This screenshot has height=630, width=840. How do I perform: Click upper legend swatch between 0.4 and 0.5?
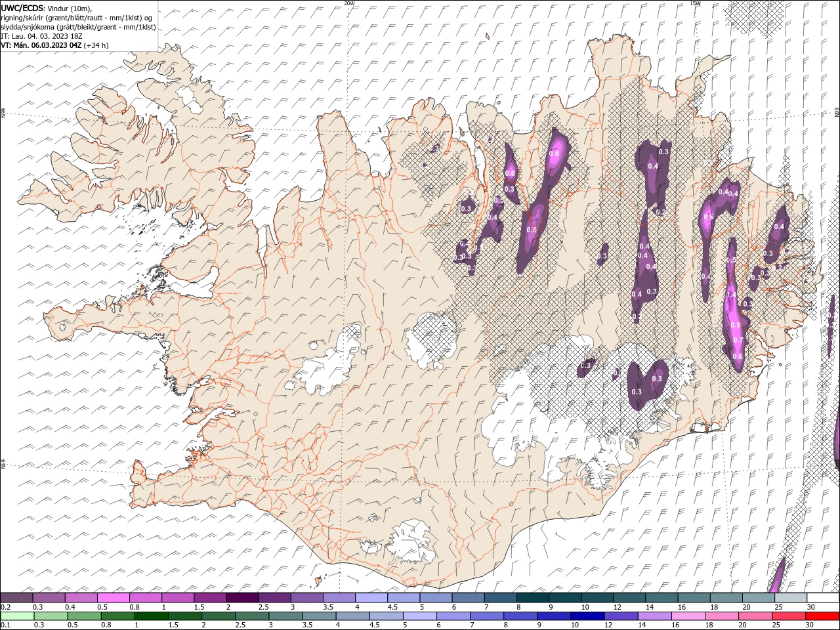pyautogui.click(x=81, y=598)
